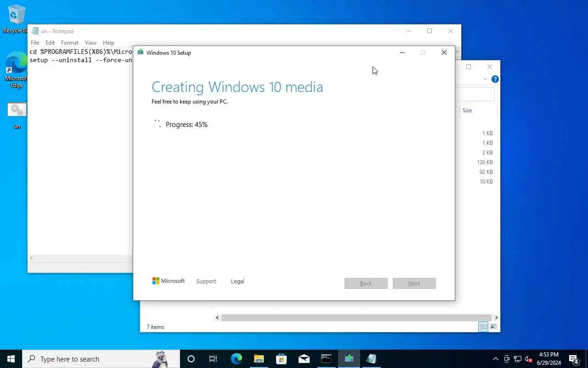588x368 pixels.
Task: Select the 2 KB file size cell
Action: pos(487,153)
